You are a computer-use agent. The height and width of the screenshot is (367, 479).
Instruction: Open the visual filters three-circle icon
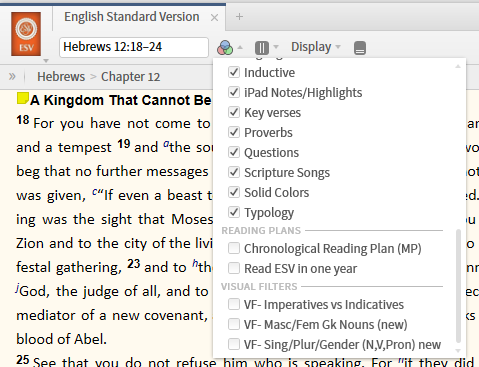tap(225, 48)
